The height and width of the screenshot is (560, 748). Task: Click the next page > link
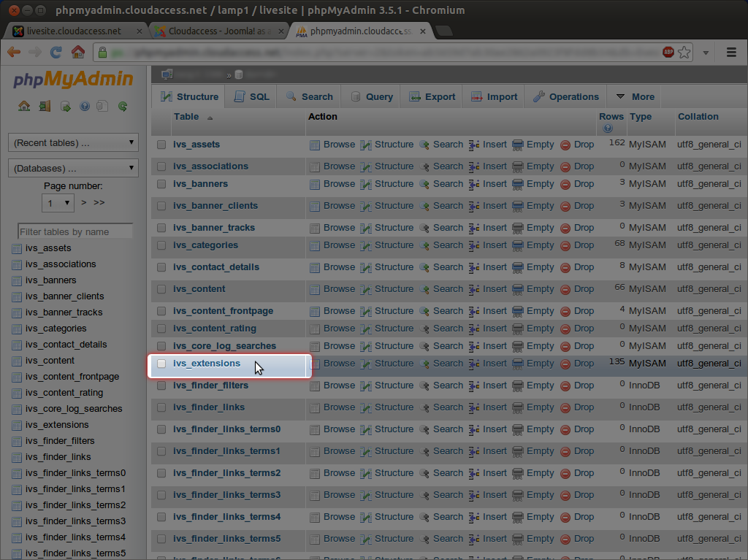tap(83, 203)
